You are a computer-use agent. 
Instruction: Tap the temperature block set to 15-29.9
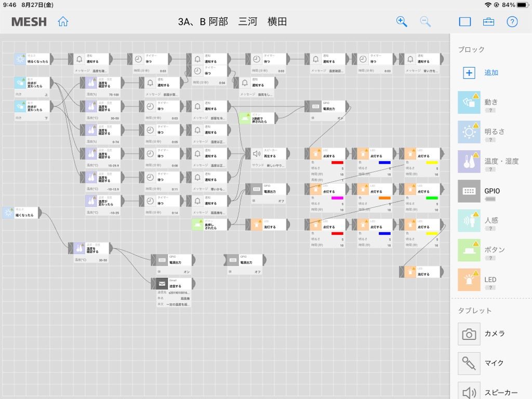coord(102,154)
